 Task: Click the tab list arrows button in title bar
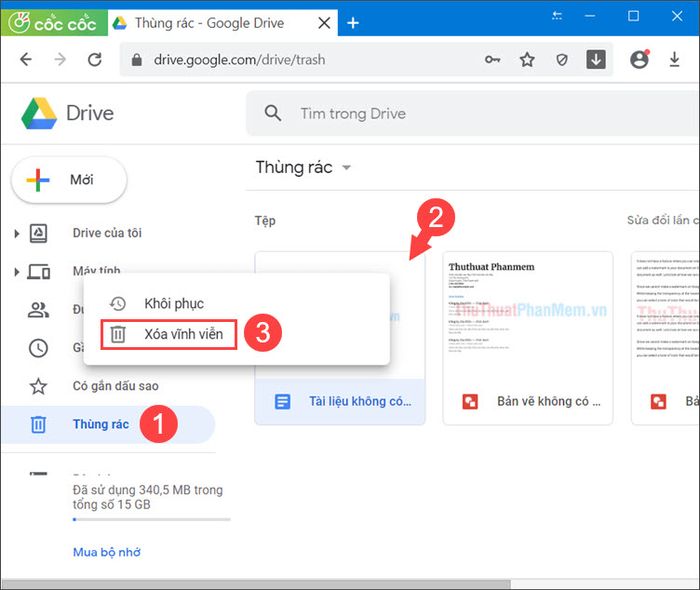(557, 16)
